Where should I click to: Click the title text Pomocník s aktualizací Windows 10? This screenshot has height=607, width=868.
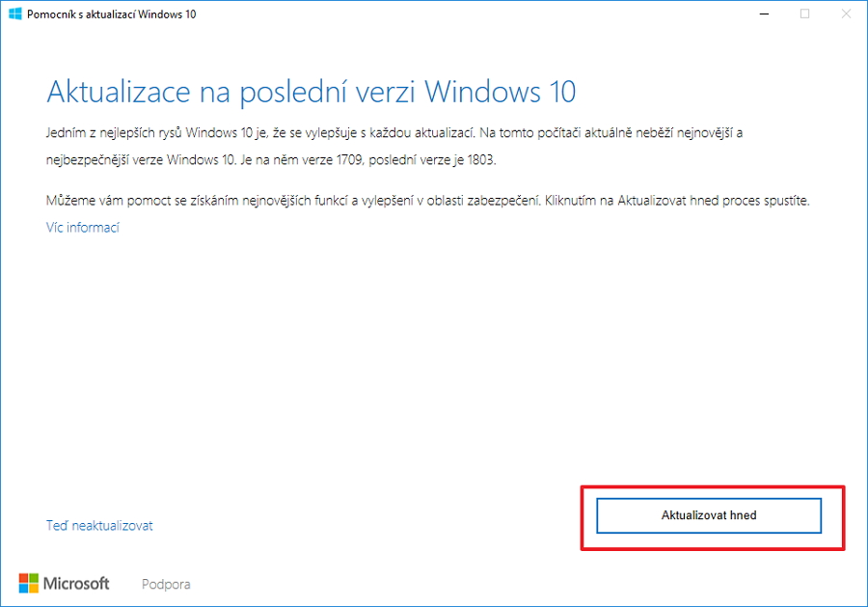[112, 14]
